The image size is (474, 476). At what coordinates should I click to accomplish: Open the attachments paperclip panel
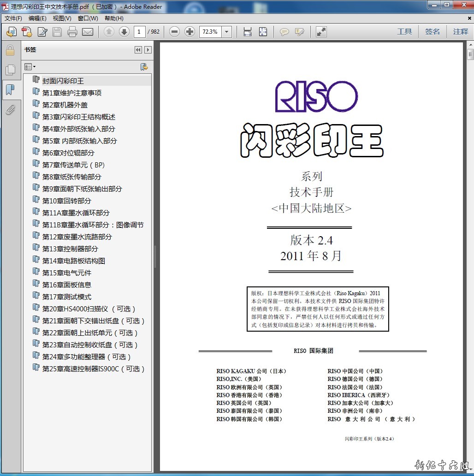(x=10, y=109)
